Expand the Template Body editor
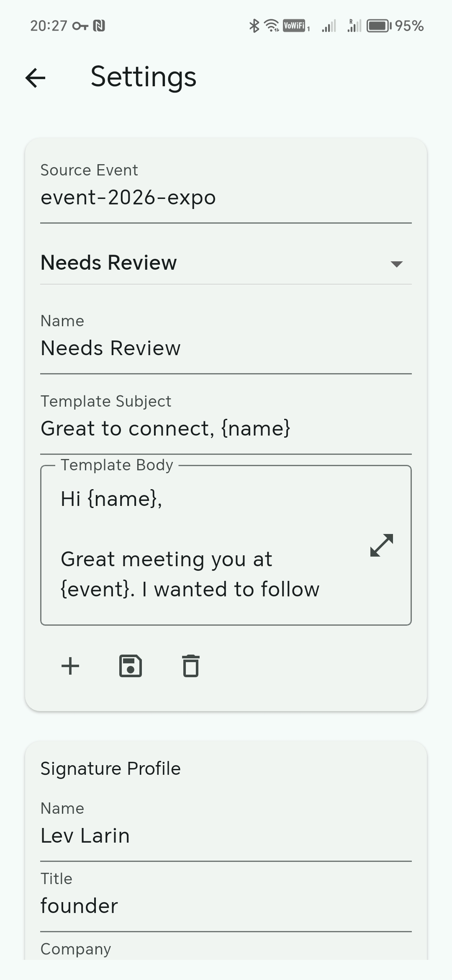This screenshot has width=452, height=980. [x=382, y=545]
